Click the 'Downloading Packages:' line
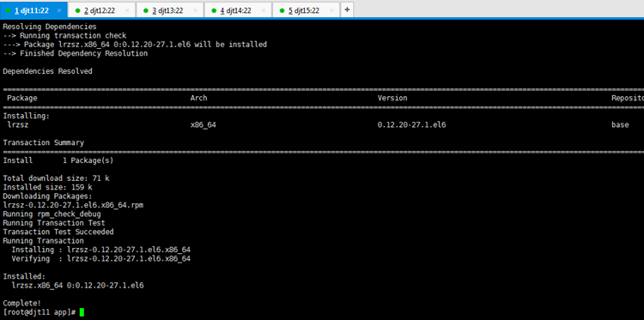Screen dimensions: 644x320 click(47, 196)
